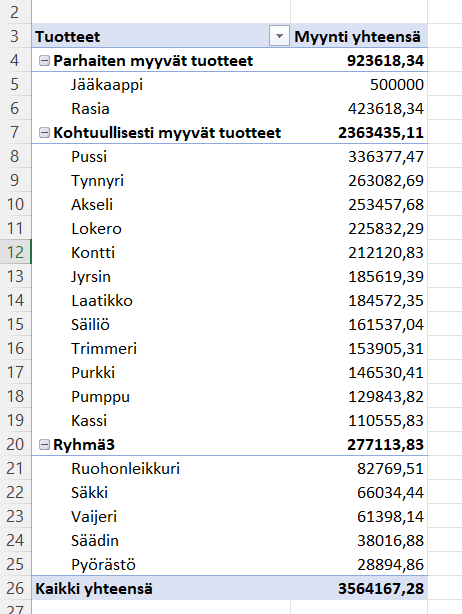Screen dimensions: 462x614
Task: Click the Rasia sales value 423618,34
Action: coord(359,108)
